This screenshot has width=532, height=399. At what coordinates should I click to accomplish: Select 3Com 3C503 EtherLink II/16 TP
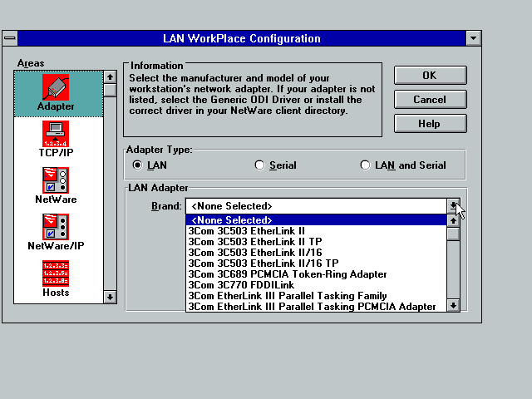(x=316, y=264)
